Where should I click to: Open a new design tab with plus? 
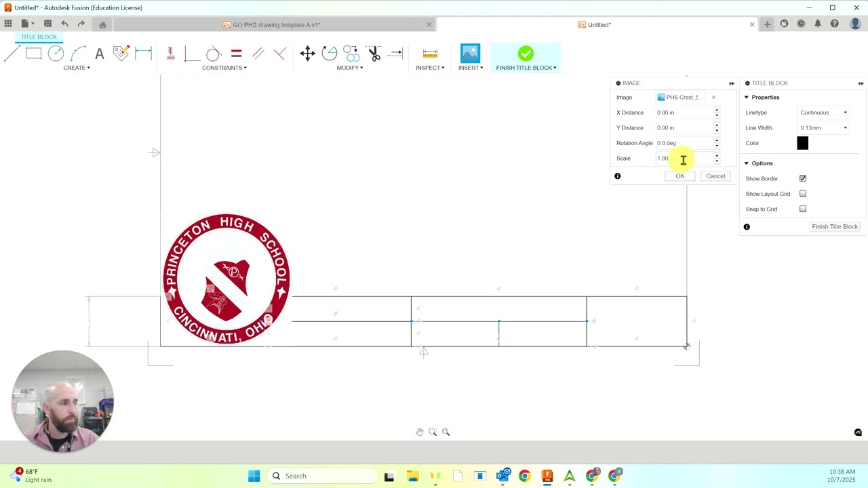pos(767,24)
